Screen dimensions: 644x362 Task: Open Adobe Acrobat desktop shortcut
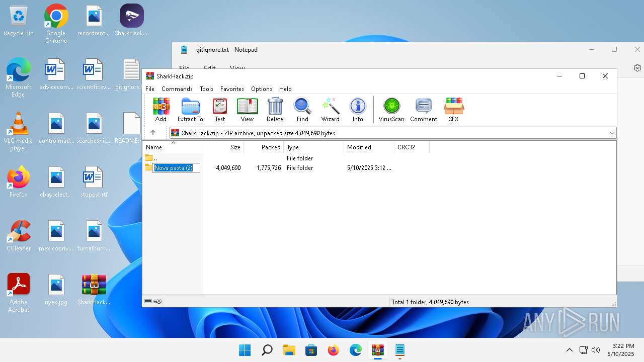(19, 293)
